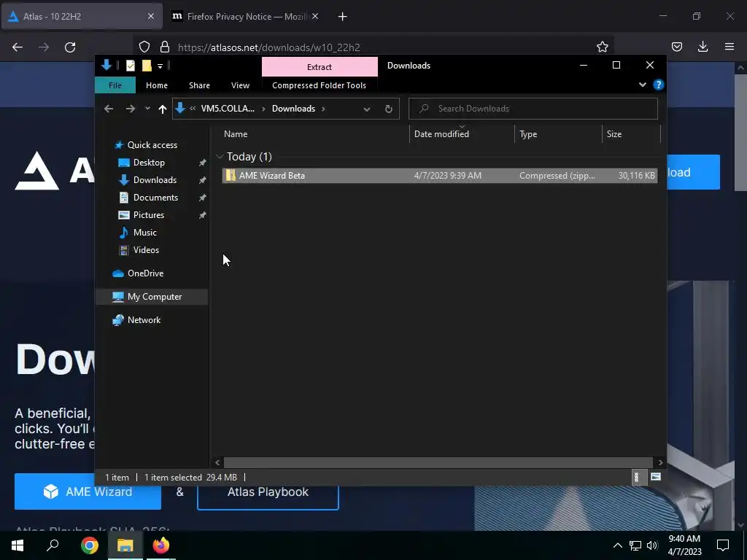Open Firefox hamburger menu
The height and width of the screenshot is (560, 747).
tap(729, 47)
